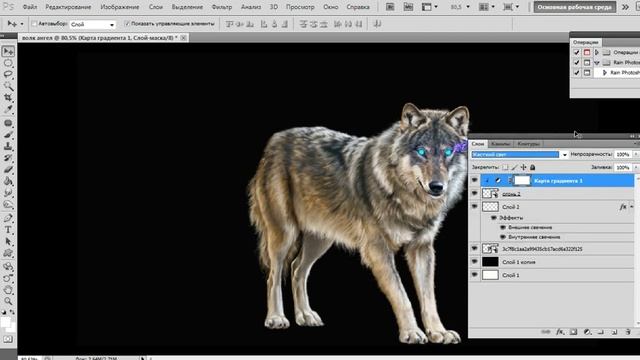The width and height of the screenshot is (640, 360).
Task: Toggle the first action set checkmark
Action: click(576, 53)
